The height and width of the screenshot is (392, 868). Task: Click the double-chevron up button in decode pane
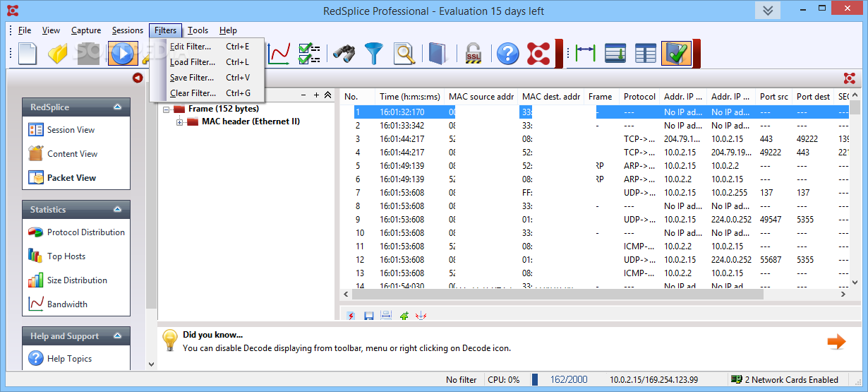coord(327,95)
